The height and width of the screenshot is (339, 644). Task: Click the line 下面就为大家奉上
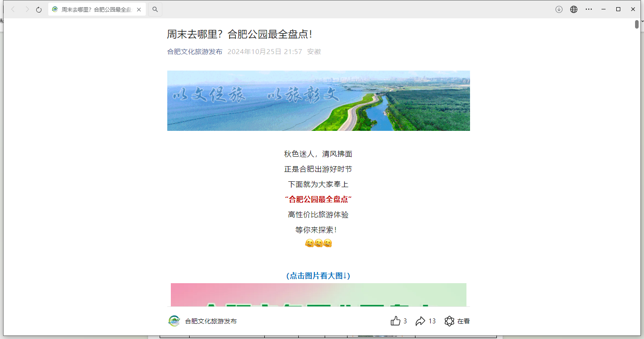coord(318,184)
